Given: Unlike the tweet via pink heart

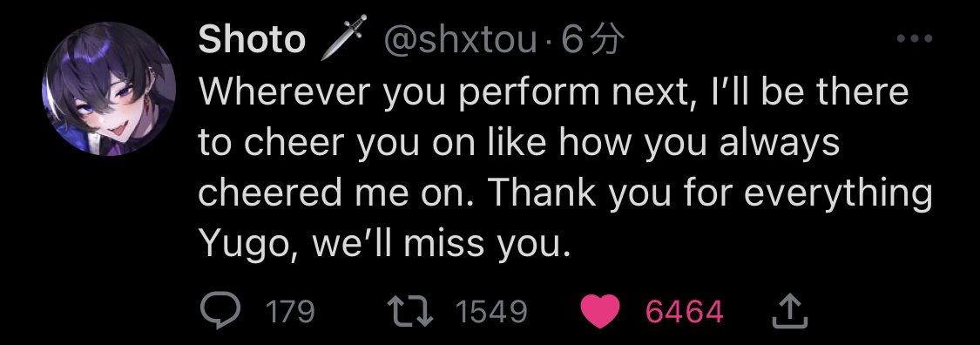Looking at the screenshot, I should [599, 312].
